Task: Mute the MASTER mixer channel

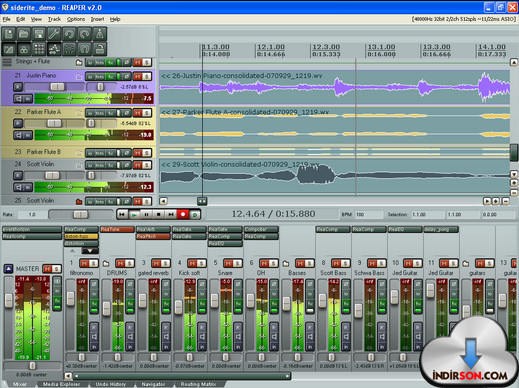Action: click(48, 269)
